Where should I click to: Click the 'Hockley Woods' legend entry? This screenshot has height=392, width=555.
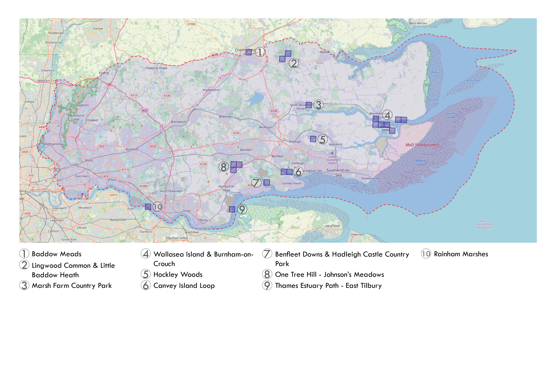pos(178,274)
